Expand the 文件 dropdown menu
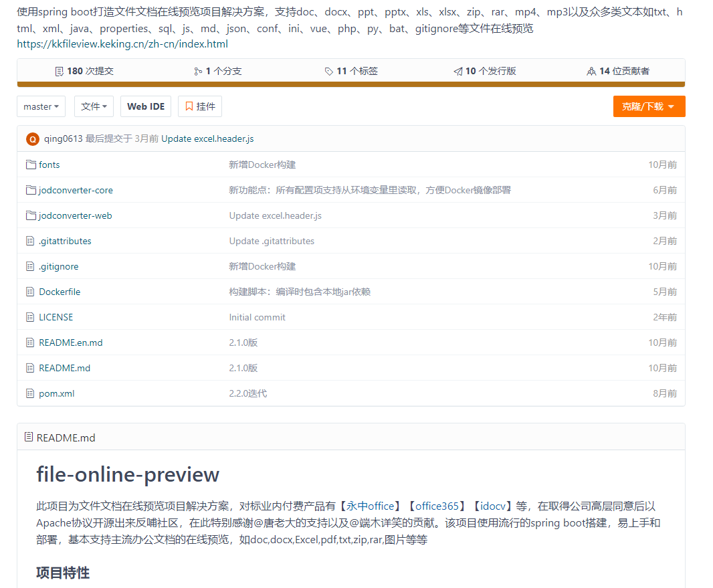Image resolution: width=713 pixels, height=588 pixels. (x=94, y=106)
